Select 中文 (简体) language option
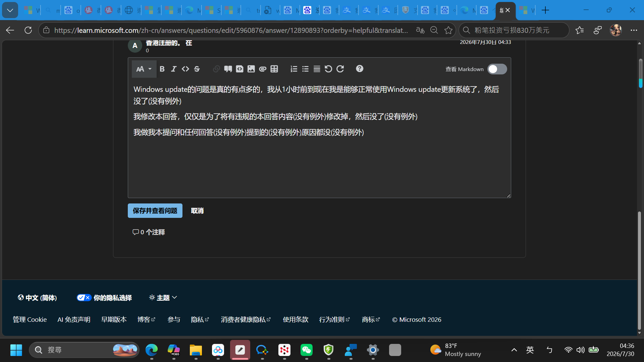The height and width of the screenshot is (362, 644). (x=37, y=298)
